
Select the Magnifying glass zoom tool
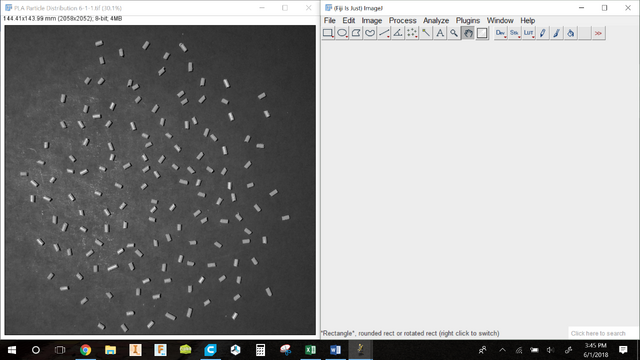click(453, 33)
